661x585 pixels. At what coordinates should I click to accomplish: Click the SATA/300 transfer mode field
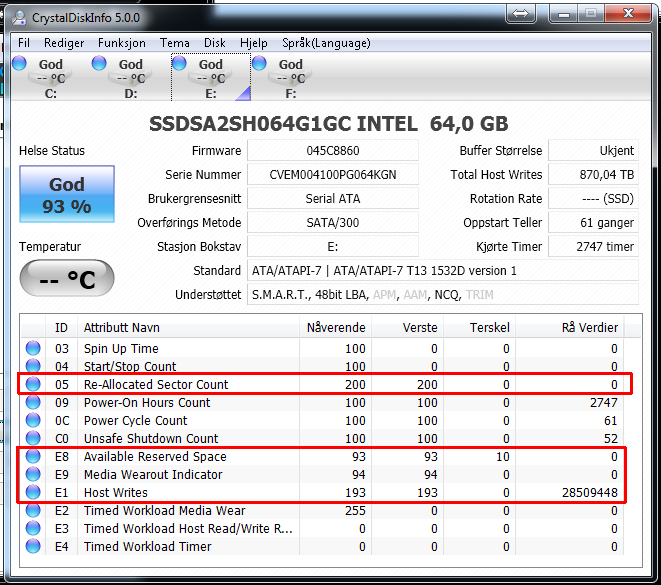(x=333, y=223)
